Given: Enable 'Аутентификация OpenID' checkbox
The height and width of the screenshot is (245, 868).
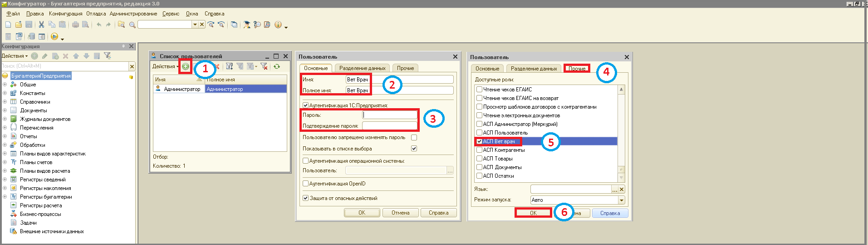Looking at the screenshot, I should pyautogui.click(x=305, y=184).
